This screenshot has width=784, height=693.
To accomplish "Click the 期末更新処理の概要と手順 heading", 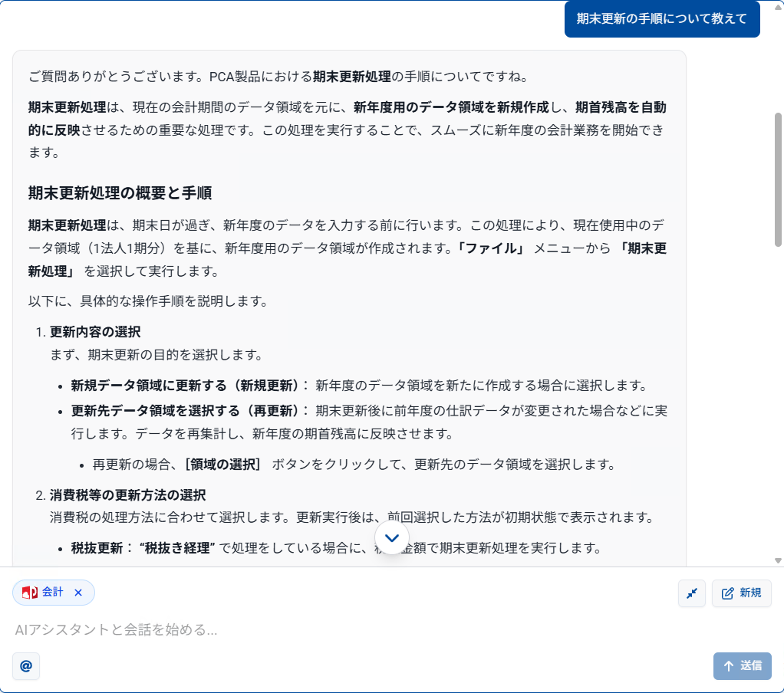I will pyautogui.click(x=120, y=192).
